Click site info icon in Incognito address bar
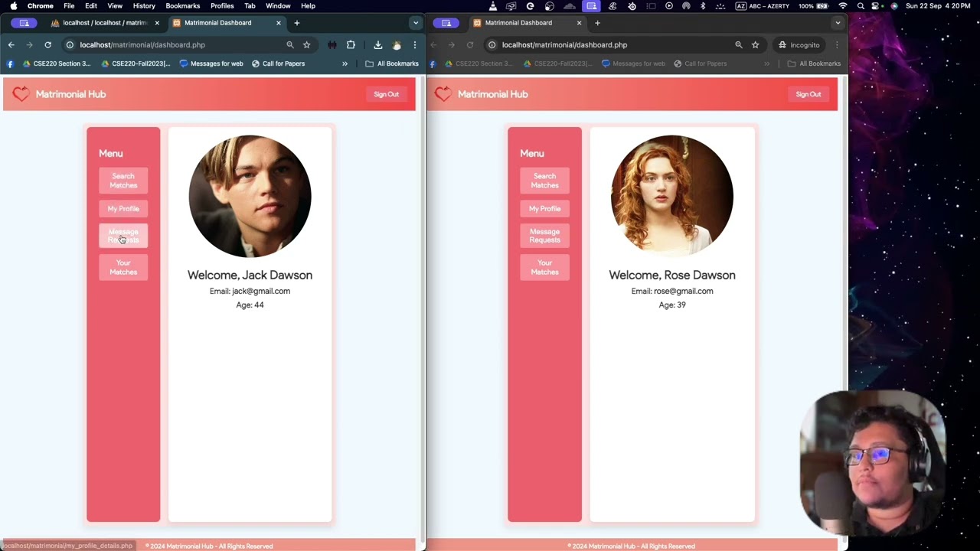 click(492, 45)
